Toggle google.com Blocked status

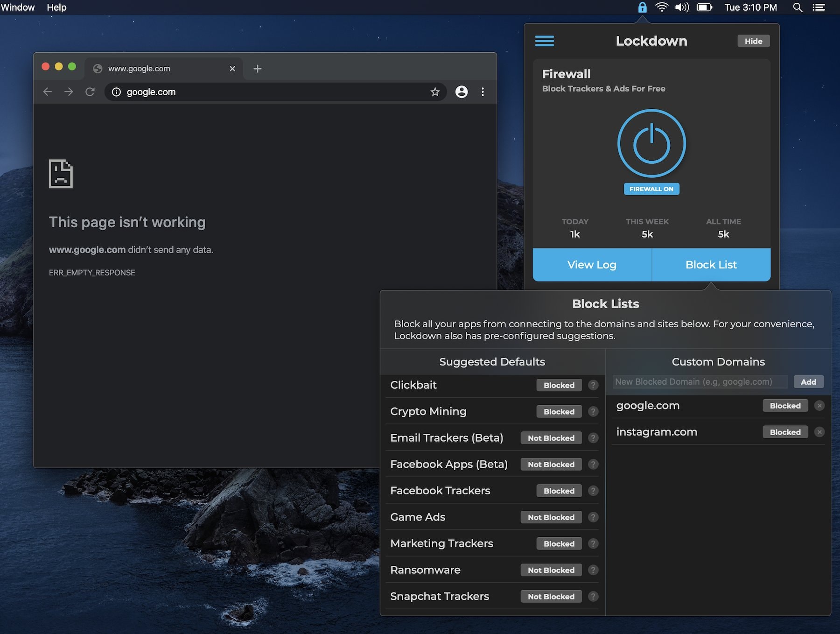coord(785,406)
